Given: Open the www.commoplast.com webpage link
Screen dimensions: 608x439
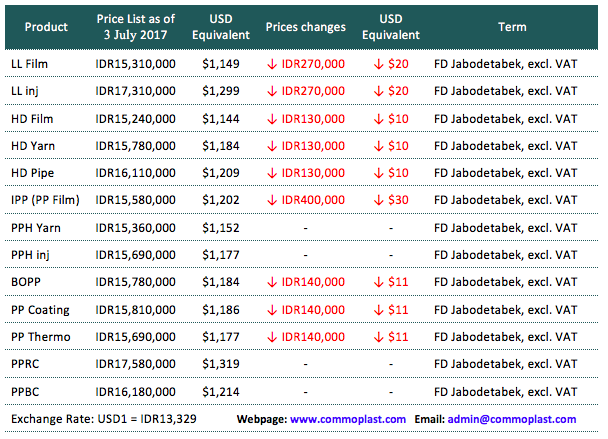Looking at the screenshot, I should pos(348,419).
